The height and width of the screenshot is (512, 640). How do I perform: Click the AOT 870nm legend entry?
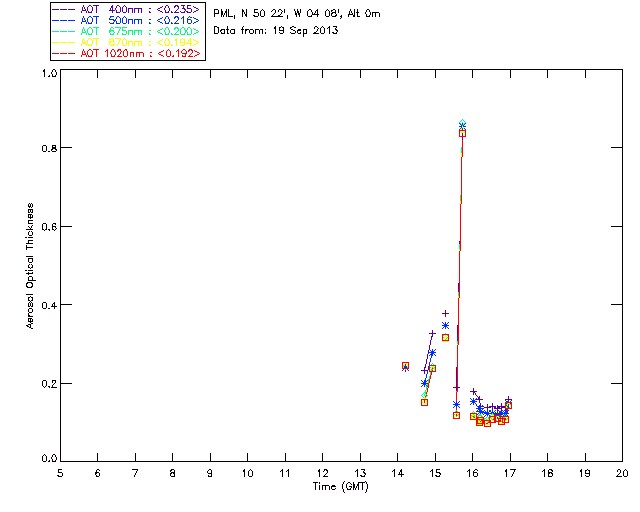[127, 42]
